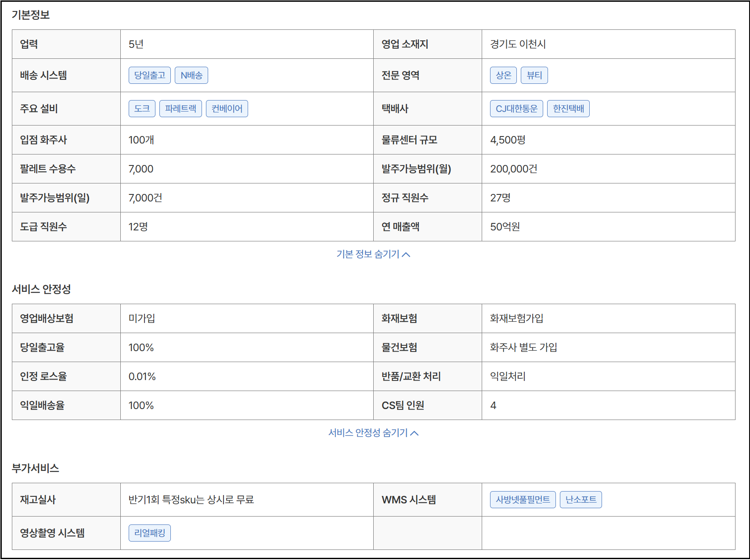
Task: Click the 전문 영역 label
Action: (400, 75)
